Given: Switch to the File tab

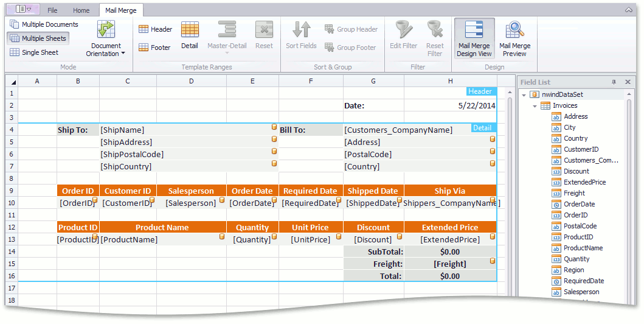Looking at the screenshot, I should (52, 10).
